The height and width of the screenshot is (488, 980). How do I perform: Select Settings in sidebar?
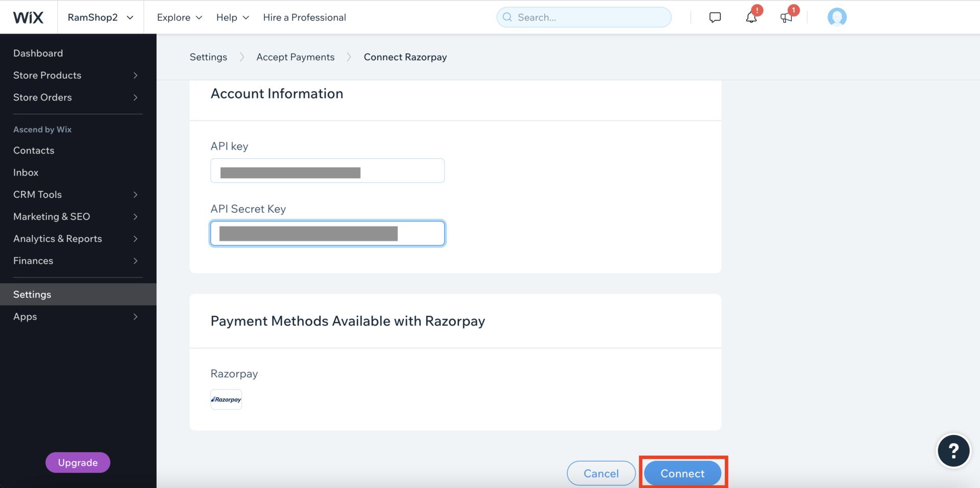pos(78,294)
